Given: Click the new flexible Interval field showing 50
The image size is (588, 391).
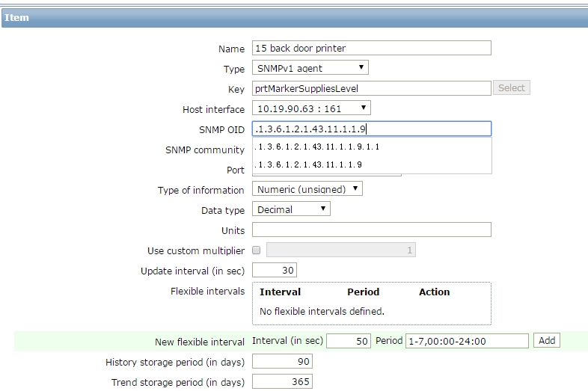Looking at the screenshot, I should (349, 341).
